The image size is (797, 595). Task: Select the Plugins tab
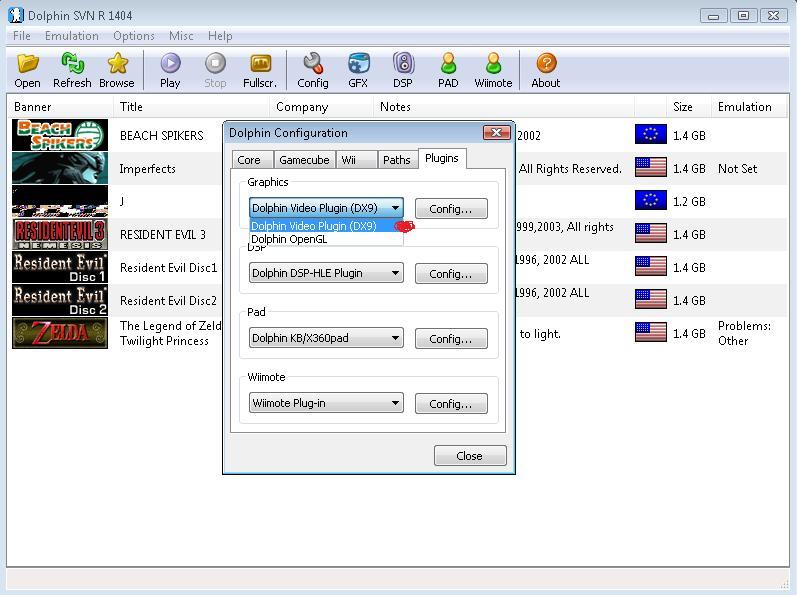coord(442,158)
